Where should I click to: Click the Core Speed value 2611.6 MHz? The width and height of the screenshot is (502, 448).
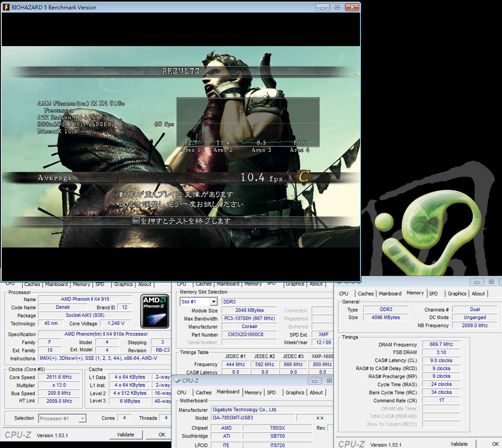[59, 377]
